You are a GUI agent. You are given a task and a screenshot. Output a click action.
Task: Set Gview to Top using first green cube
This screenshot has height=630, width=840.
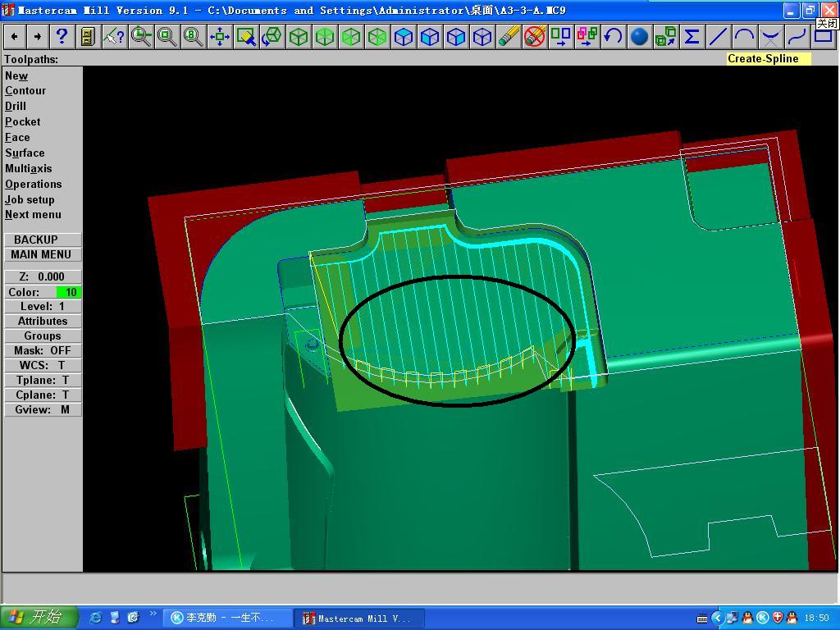pyautogui.click(x=299, y=36)
